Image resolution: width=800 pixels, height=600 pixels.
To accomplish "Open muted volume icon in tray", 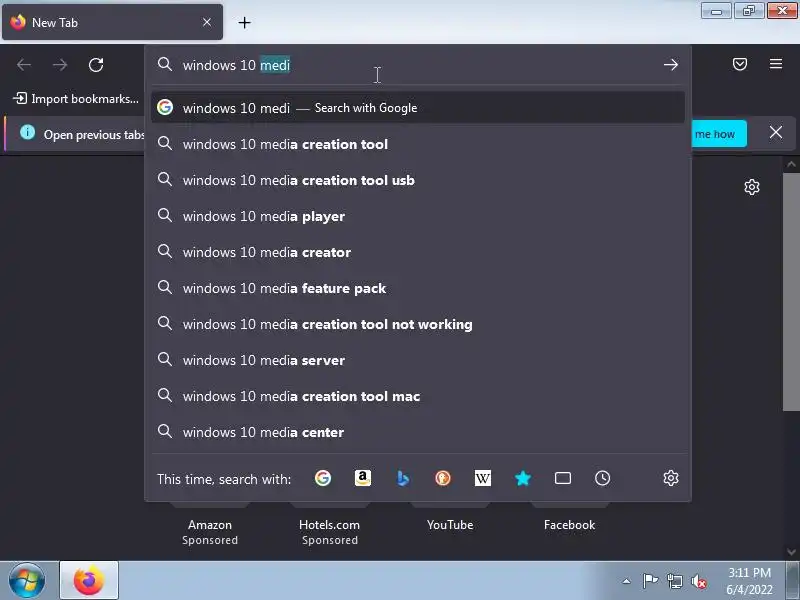I will click(698, 581).
